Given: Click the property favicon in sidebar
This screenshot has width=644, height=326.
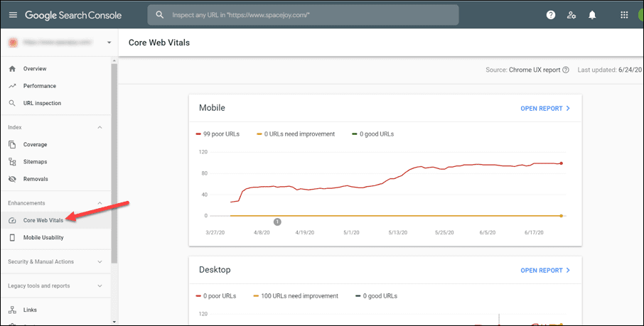Looking at the screenshot, I should (x=13, y=43).
